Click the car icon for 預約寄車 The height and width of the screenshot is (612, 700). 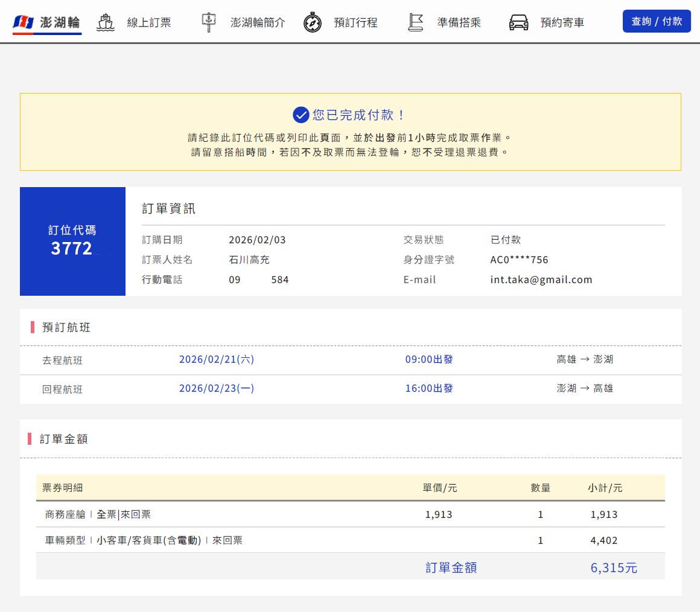tap(518, 22)
